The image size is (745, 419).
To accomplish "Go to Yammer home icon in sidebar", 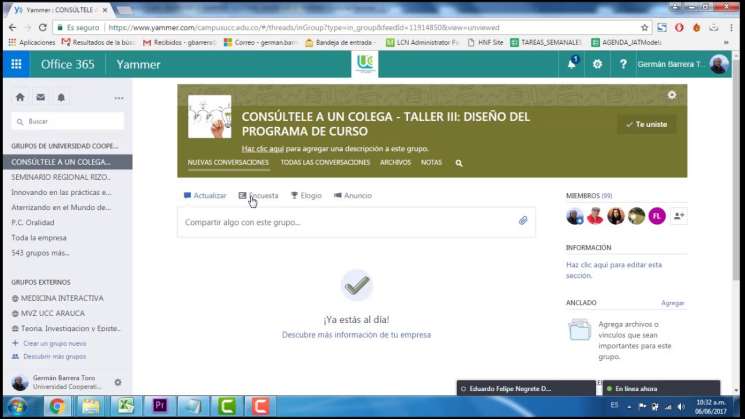I will tap(20, 97).
